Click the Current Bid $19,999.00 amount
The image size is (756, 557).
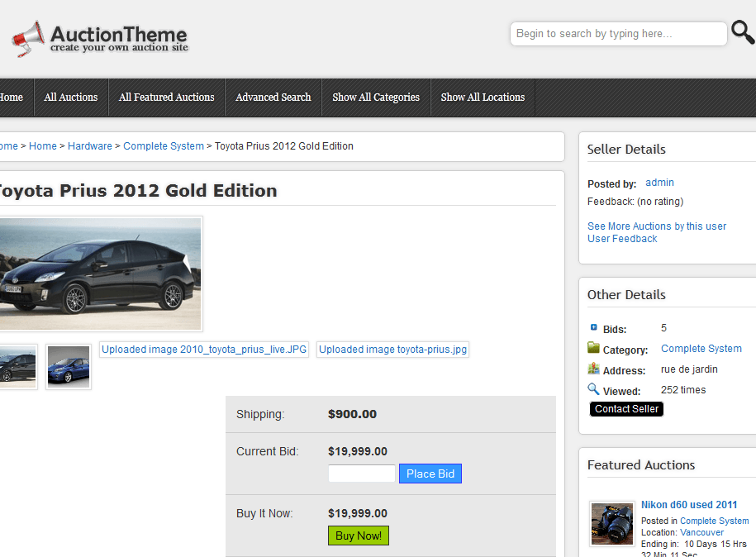[357, 451]
